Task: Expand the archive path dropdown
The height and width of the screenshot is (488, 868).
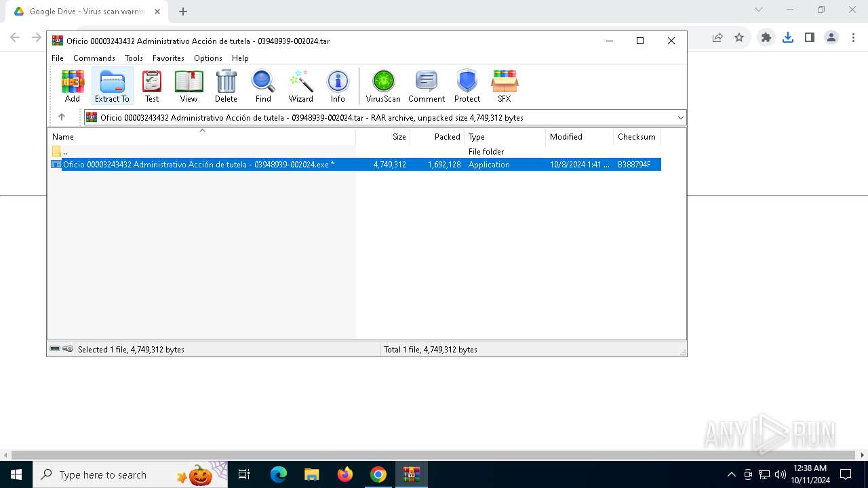Action: coord(680,118)
